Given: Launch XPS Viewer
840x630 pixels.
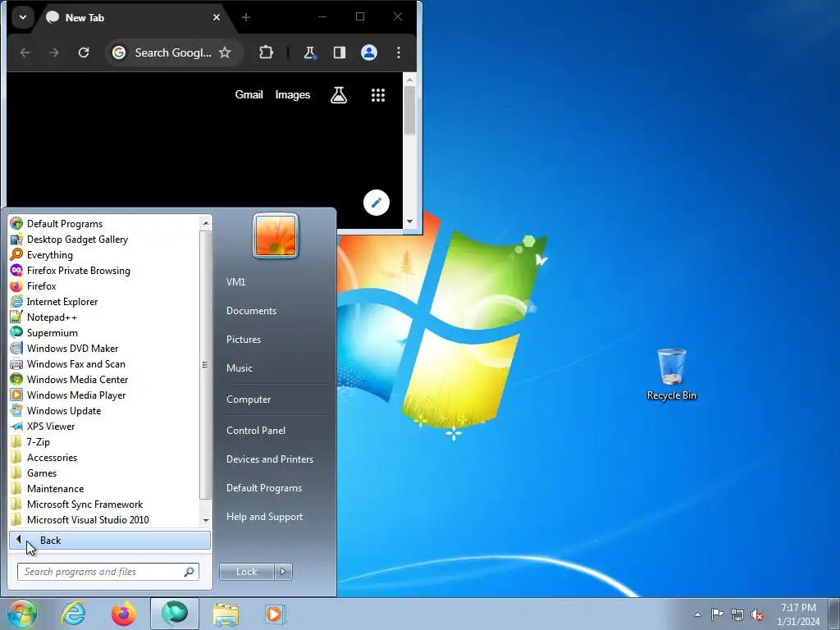Looking at the screenshot, I should 104,427.
